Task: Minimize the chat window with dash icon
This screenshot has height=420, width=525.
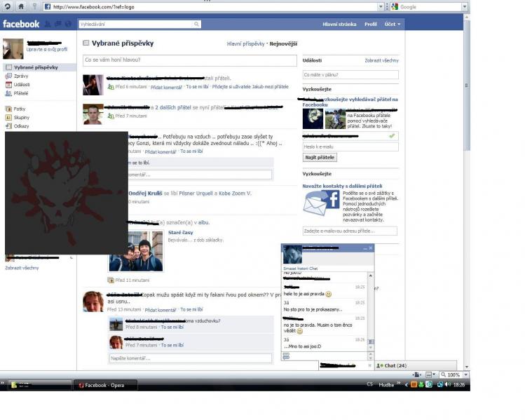Action: click(x=365, y=248)
